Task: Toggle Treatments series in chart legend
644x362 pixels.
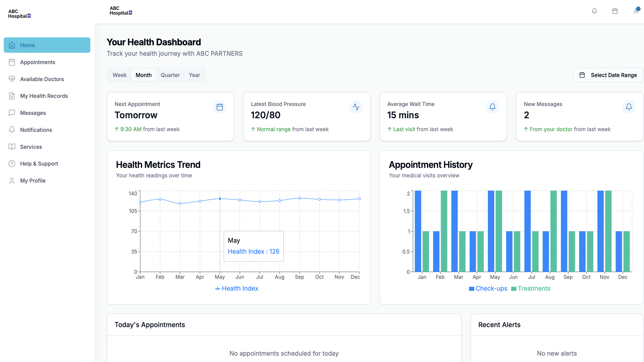Action: click(531, 289)
